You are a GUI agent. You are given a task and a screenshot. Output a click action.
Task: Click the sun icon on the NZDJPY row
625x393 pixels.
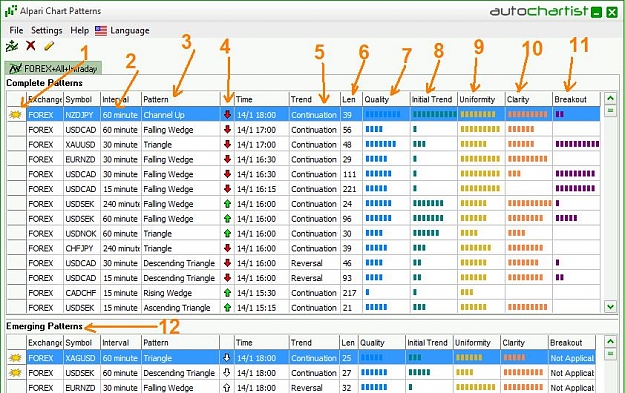tap(16, 115)
